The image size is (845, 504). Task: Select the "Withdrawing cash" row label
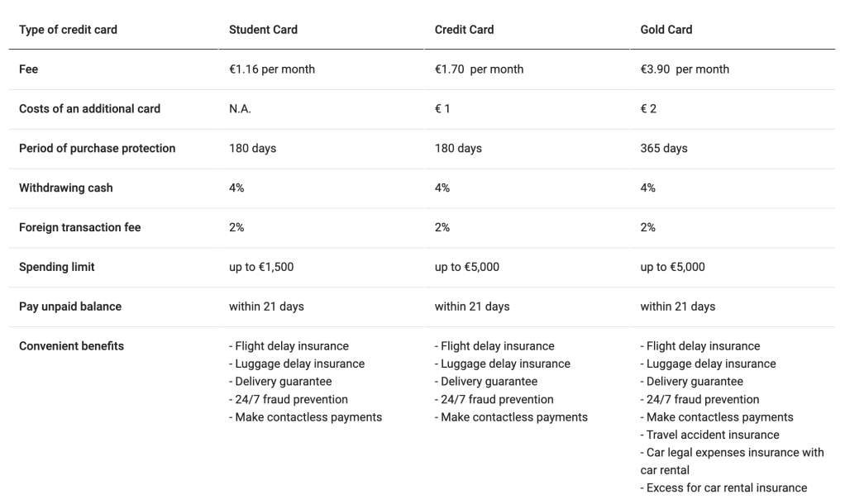[65, 188]
